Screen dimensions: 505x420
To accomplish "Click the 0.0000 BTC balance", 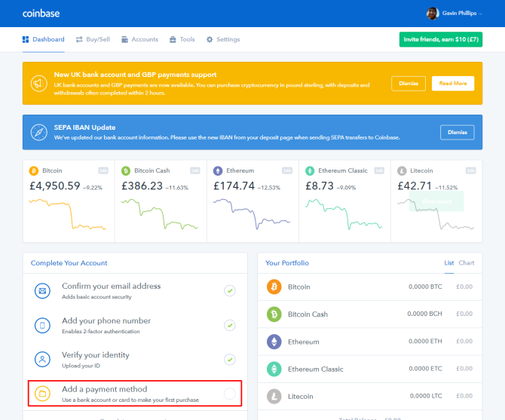I will [425, 287].
